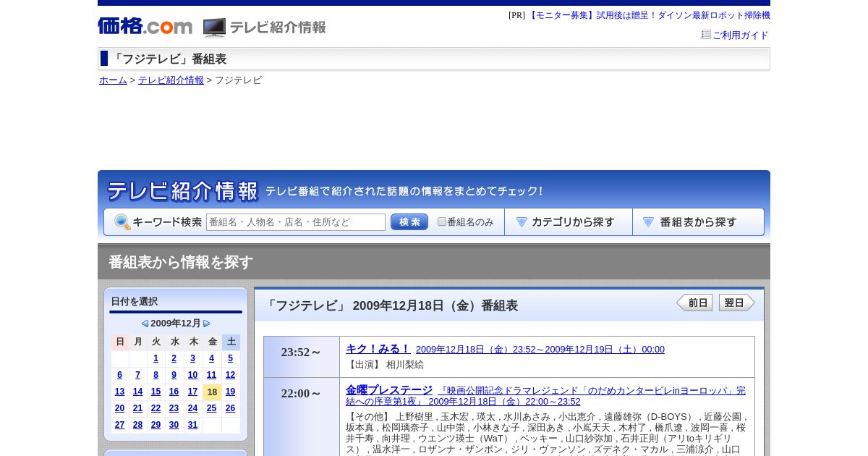Select December 1 in calendar
The height and width of the screenshot is (456, 868).
pos(156,358)
